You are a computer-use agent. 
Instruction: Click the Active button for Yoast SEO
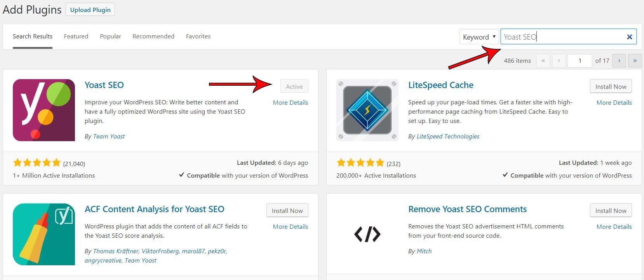(x=294, y=86)
